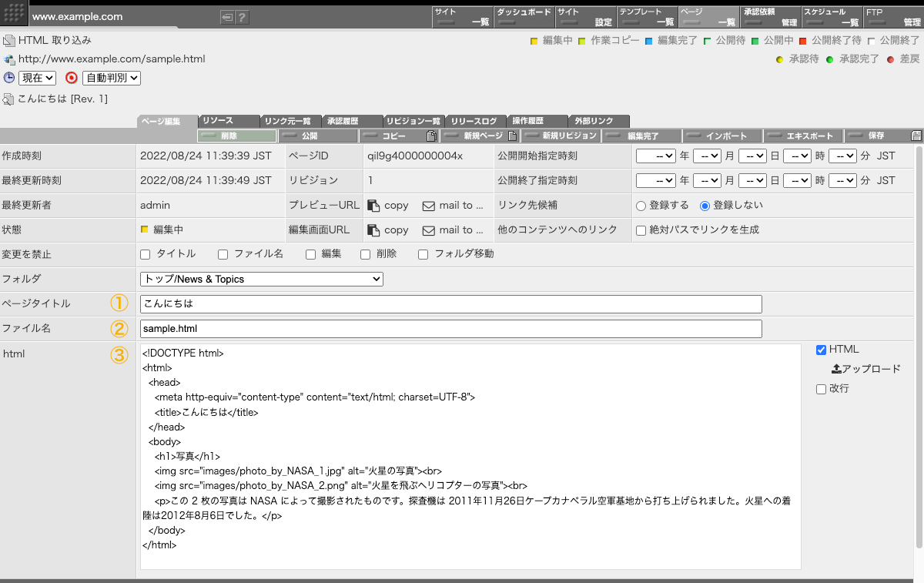
Task: Click the 編集完了 button
Action: point(642,136)
